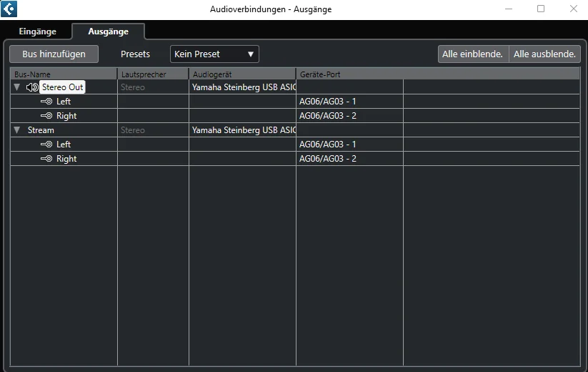Edit the Stereo Out bus name field
Viewport: 588px width, 372px height.
tap(62, 87)
